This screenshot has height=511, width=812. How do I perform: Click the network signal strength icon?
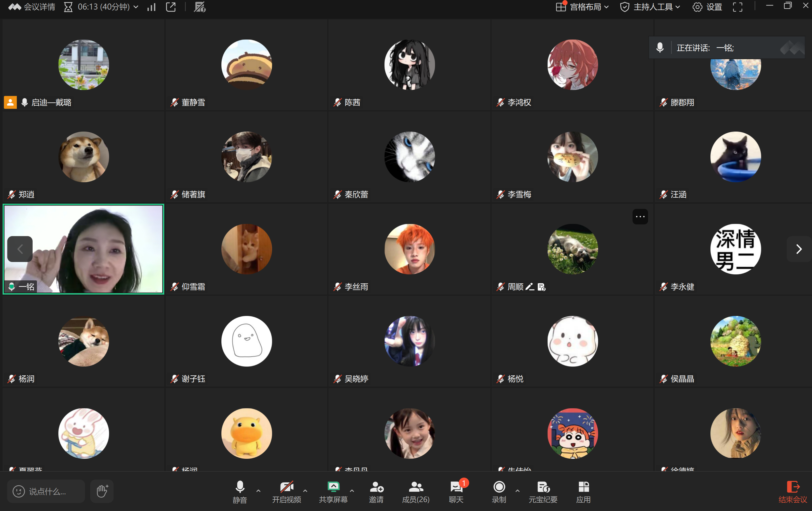tap(152, 7)
